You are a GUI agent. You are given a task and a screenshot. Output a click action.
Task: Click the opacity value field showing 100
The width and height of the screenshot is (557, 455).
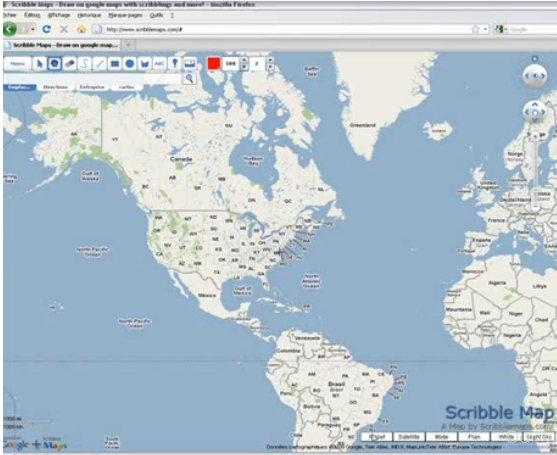231,64
